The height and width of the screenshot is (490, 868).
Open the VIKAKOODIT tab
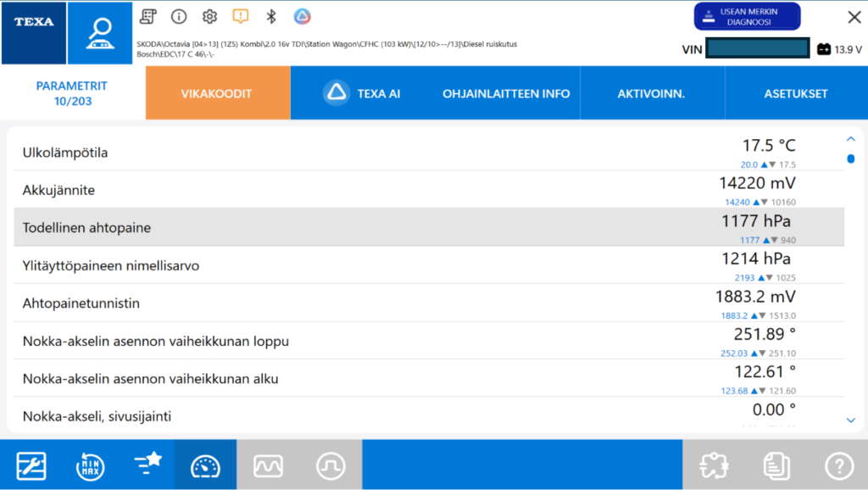click(x=218, y=93)
